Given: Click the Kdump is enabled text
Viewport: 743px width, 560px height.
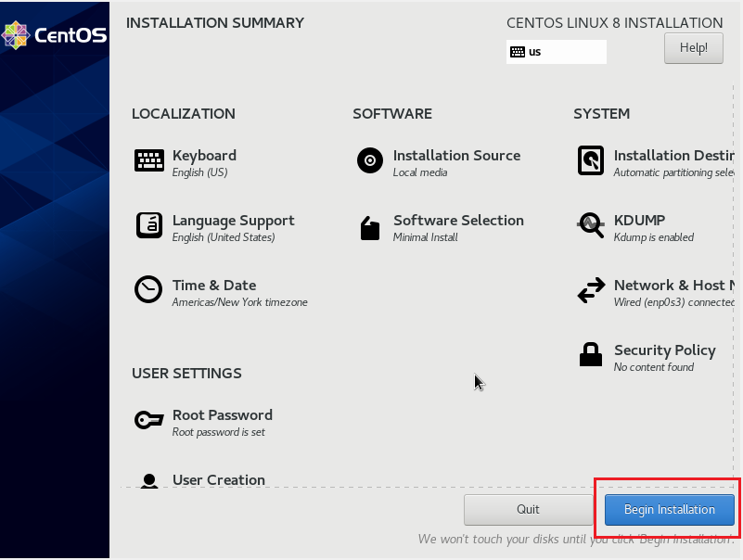Looking at the screenshot, I should [x=653, y=237].
